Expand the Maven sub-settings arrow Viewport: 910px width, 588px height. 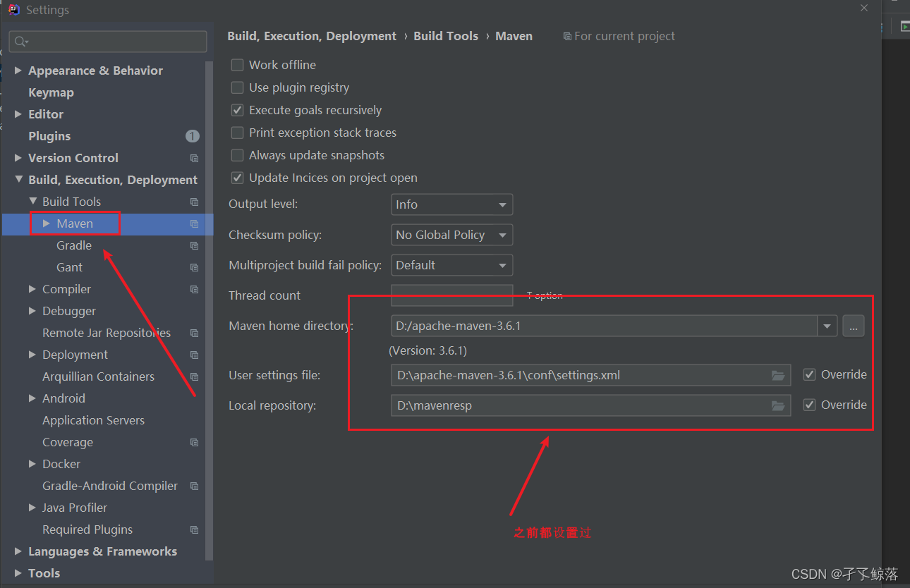[x=47, y=223]
